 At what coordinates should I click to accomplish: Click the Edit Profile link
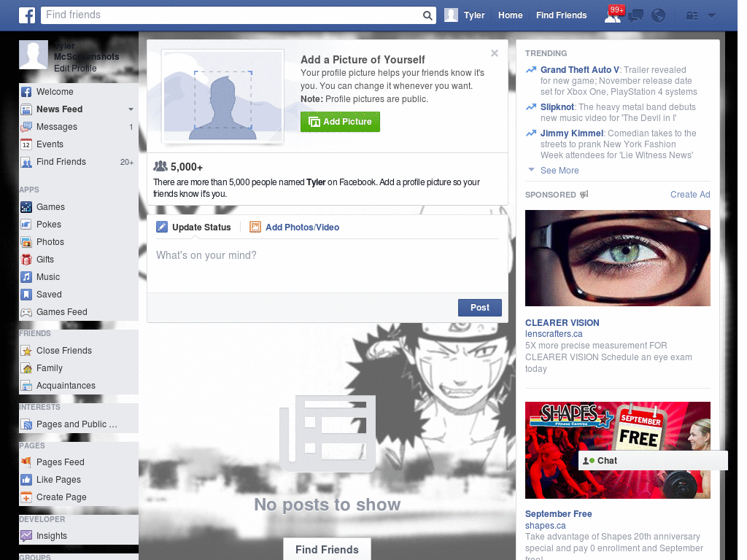75,69
